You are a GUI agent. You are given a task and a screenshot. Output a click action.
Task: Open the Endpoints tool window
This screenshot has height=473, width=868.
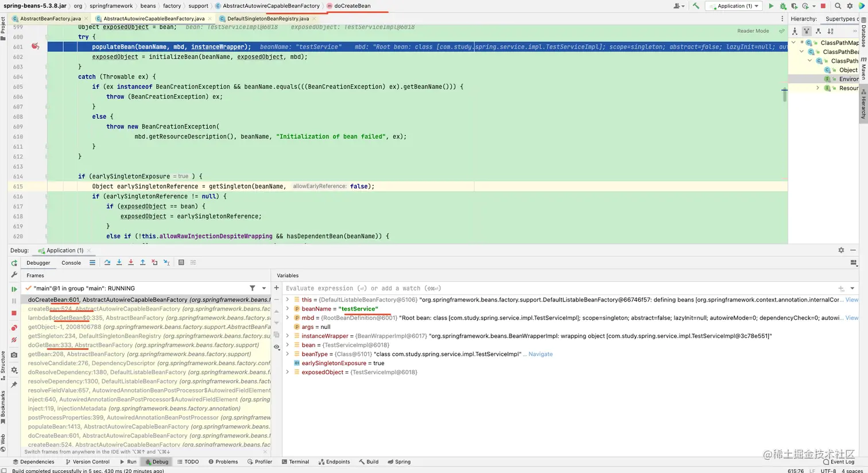pos(334,462)
